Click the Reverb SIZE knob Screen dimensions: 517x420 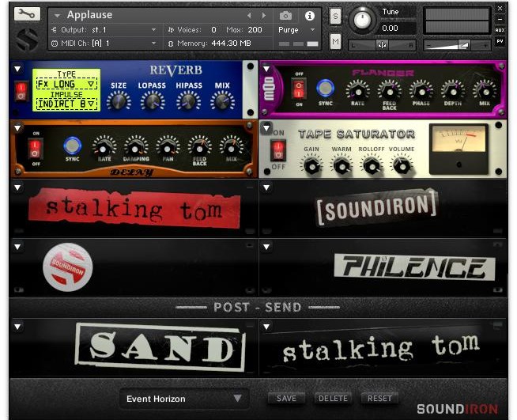[x=119, y=101]
